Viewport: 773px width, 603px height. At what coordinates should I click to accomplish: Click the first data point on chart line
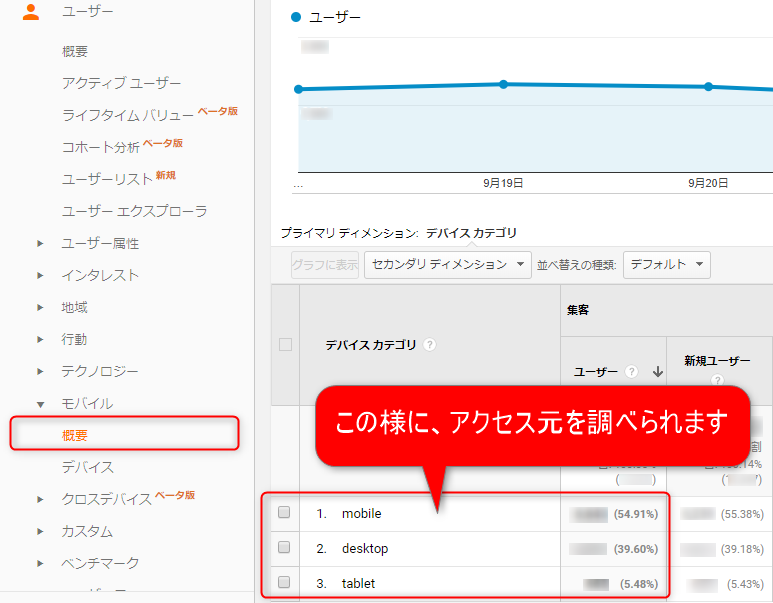tap(298, 89)
